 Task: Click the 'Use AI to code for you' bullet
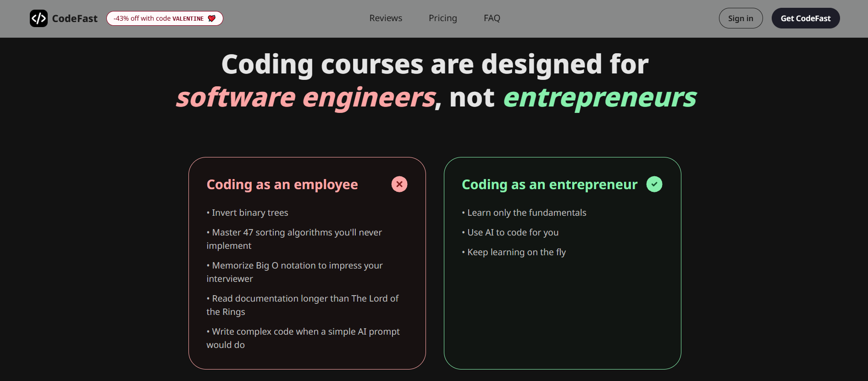[x=510, y=232]
